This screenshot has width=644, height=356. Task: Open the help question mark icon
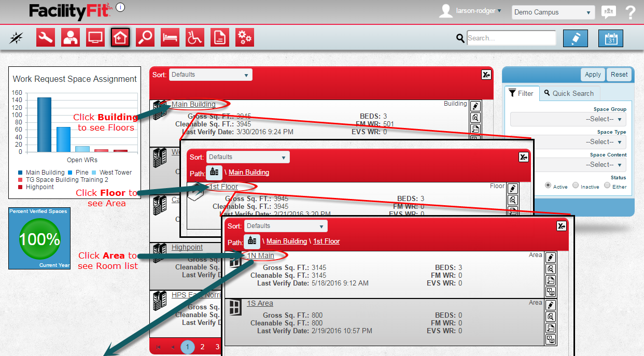click(x=631, y=12)
